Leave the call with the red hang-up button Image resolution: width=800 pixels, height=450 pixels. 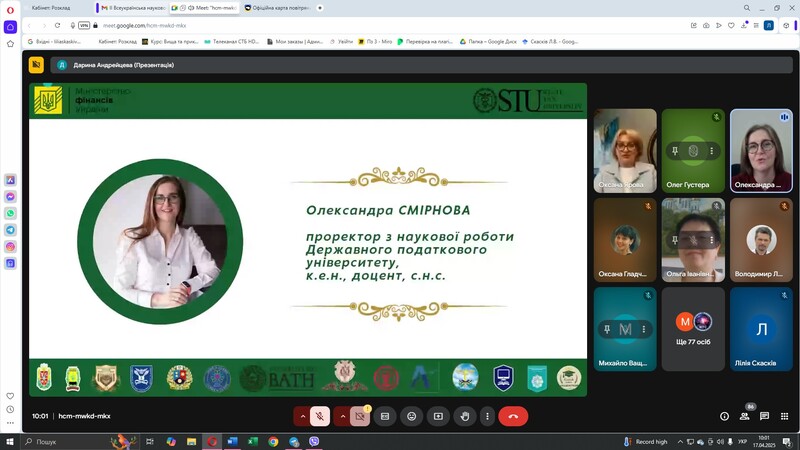point(513,416)
